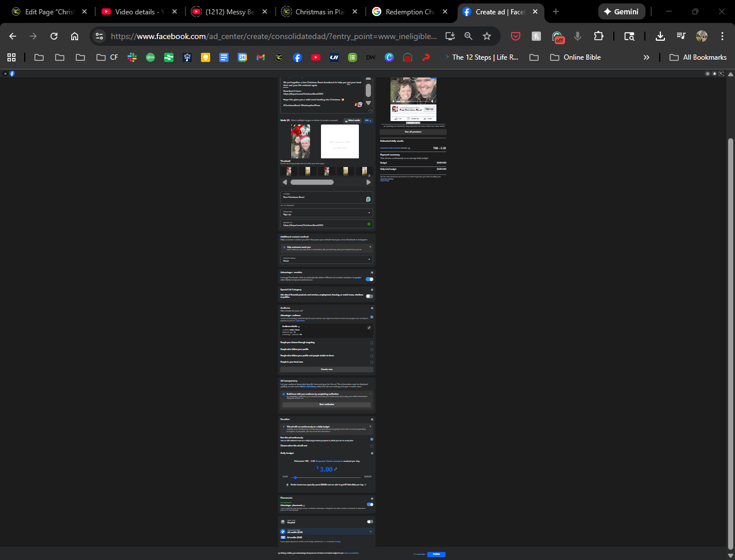Enable the Special Ad Category toggle
735x560 pixels.
(x=369, y=296)
